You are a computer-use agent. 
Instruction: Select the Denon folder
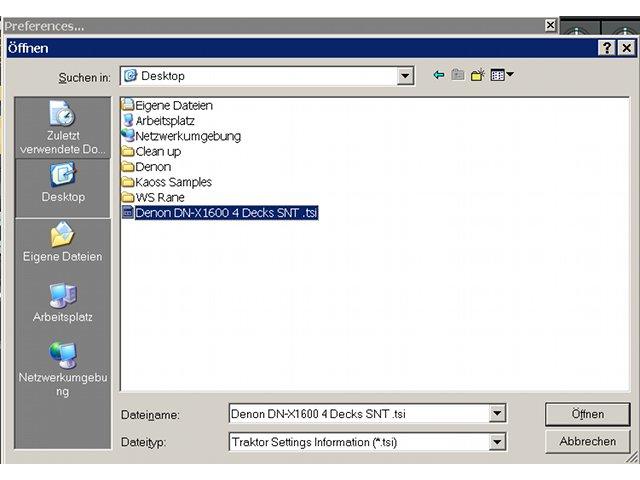pyautogui.click(x=146, y=167)
